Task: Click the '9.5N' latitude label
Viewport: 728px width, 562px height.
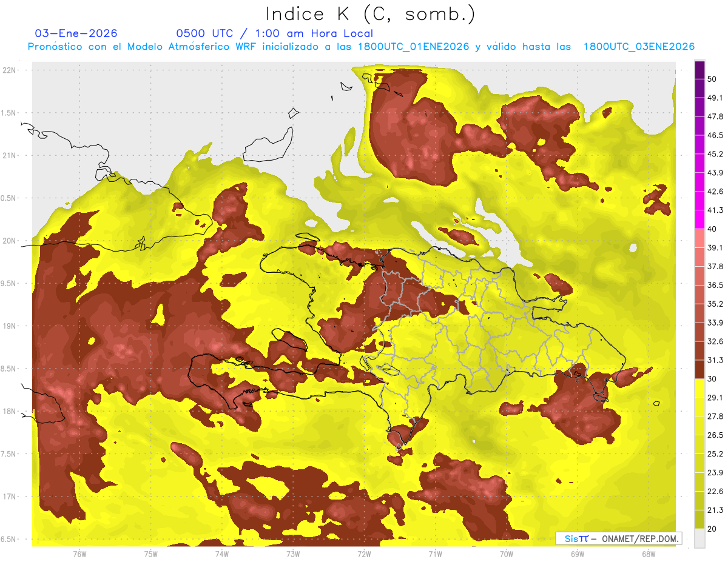Action: (8, 283)
